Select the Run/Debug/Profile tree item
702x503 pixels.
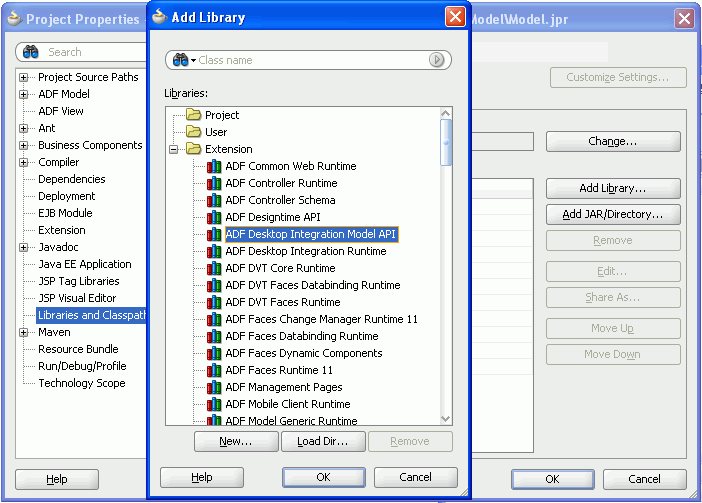pyautogui.click(x=82, y=367)
